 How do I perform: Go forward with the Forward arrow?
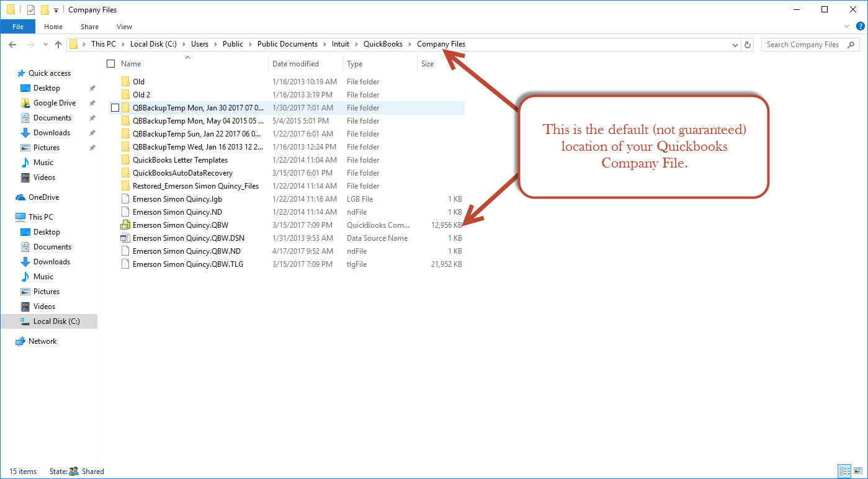point(30,44)
